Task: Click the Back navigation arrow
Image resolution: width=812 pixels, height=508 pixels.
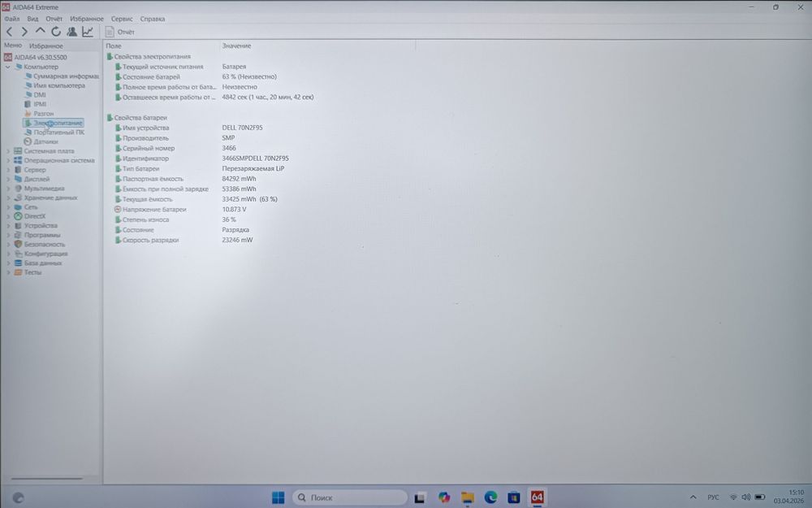Action: tap(9, 33)
